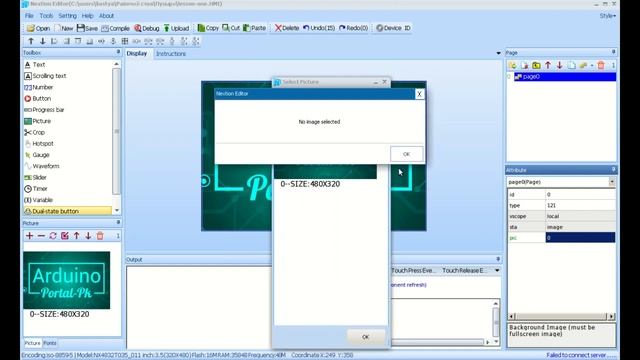Add Crop component from Toolbox
This screenshot has height=360, width=640.
[x=35, y=132]
